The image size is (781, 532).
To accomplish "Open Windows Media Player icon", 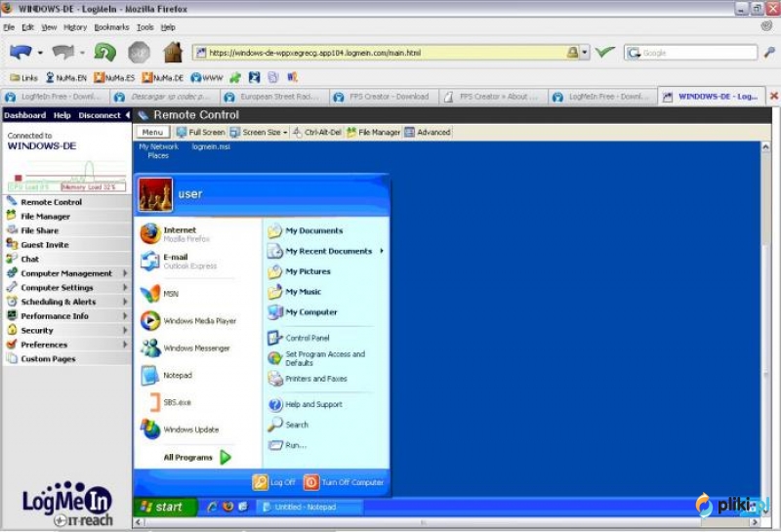I will pyautogui.click(x=150, y=321).
